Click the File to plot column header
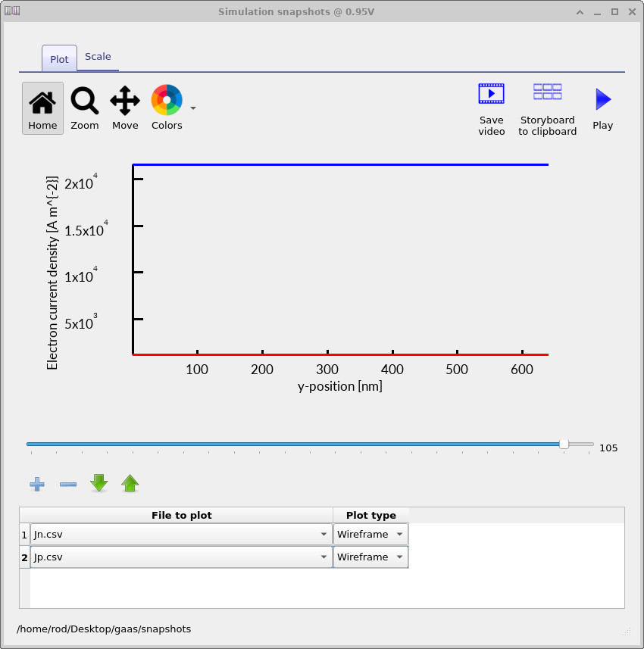644x649 pixels. [x=181, y=516]
